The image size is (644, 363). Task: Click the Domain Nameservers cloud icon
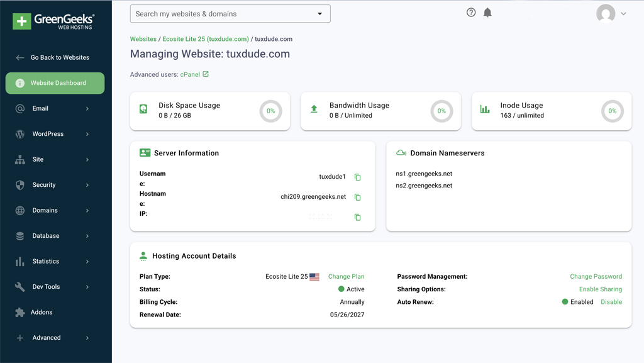coord(401,153)
